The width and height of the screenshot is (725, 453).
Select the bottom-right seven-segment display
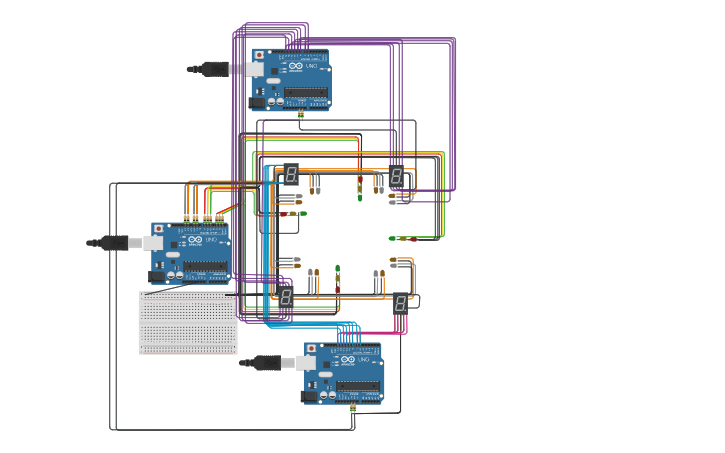point(400,302)
